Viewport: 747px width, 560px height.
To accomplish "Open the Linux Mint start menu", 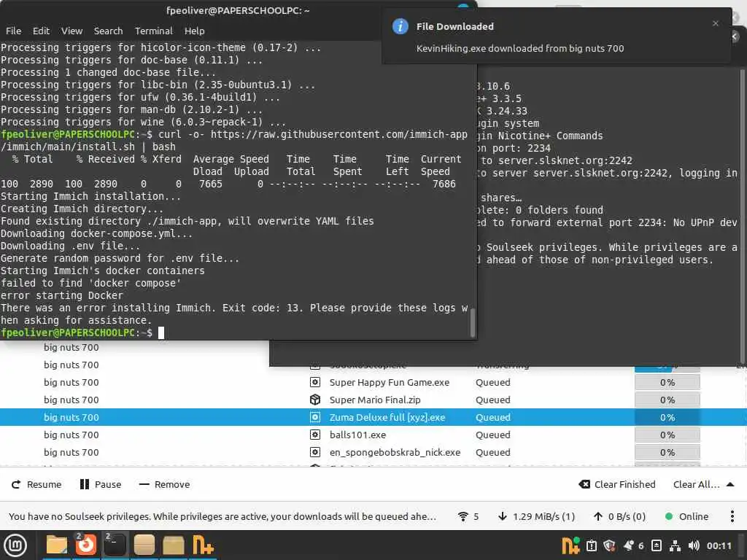I will [15, 545].
